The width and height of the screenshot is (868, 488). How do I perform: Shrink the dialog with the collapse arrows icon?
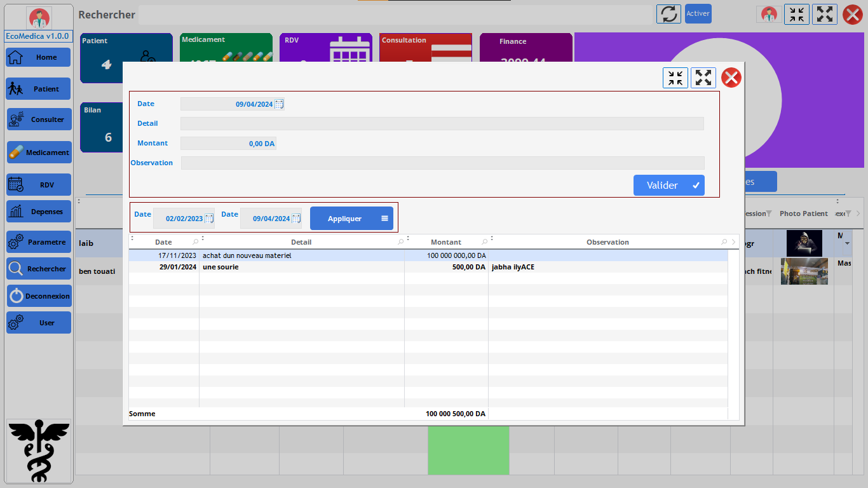tap(675, 78)
